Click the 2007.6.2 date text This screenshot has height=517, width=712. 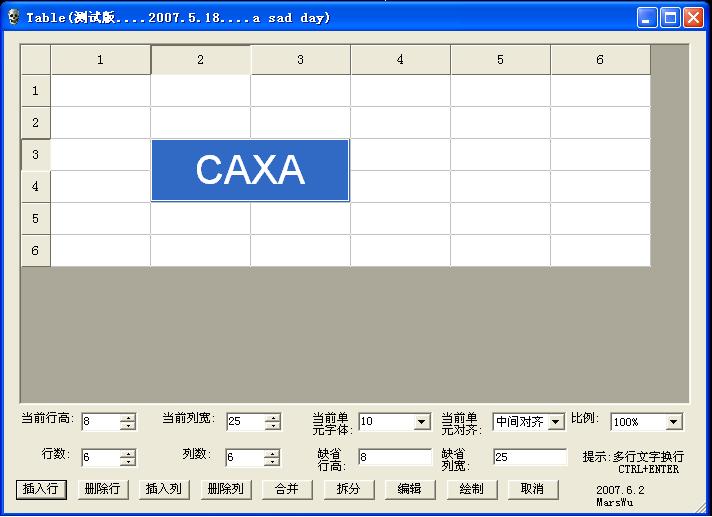click(x=620, y=490)
